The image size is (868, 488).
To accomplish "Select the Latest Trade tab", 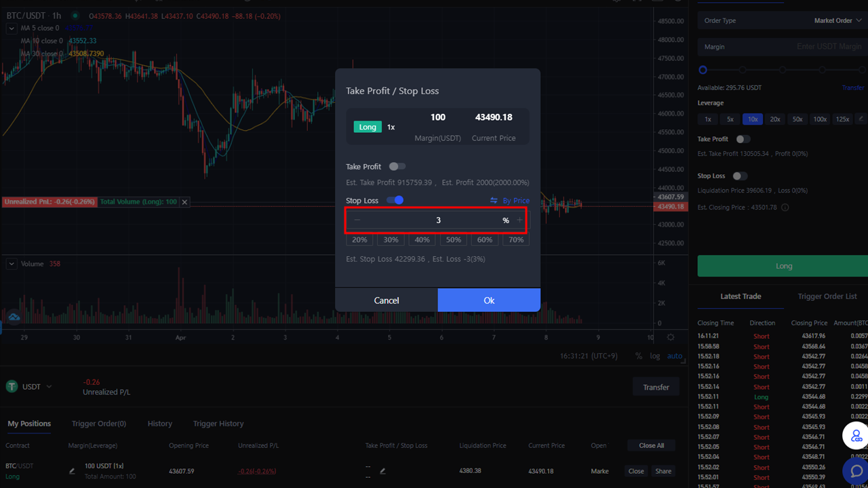I will pos(741,296).
